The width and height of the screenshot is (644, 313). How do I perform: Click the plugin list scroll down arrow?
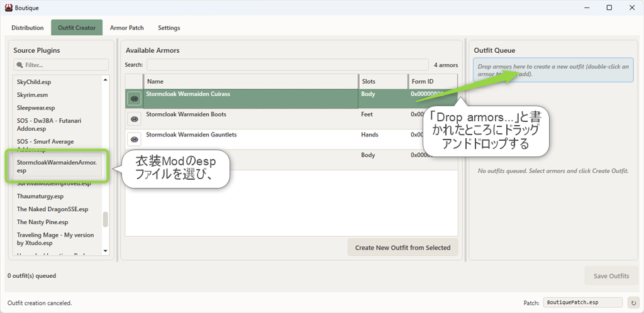pyautogui.click(x=106, y=252)
